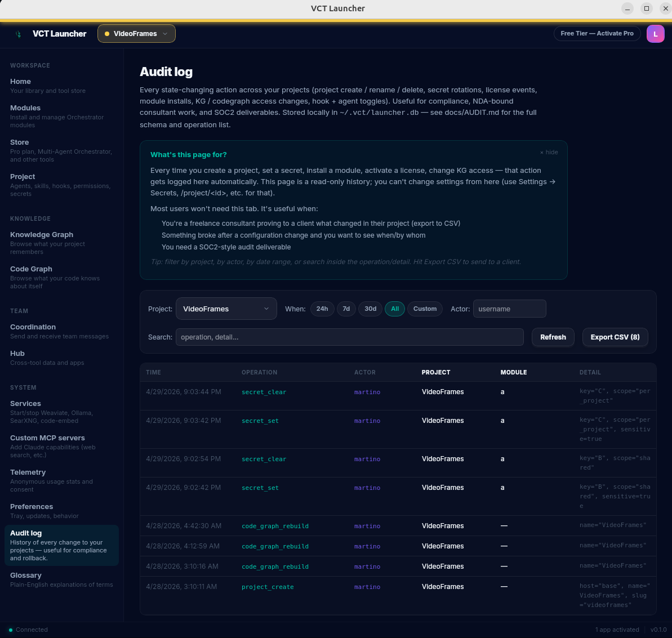Select the 7d time filter
Screen dimensions: 672x638
[x=346, y=309]
